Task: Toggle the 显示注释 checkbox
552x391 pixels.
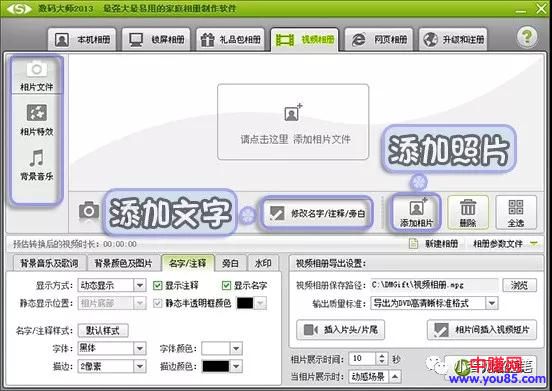Action: (157, 285)
